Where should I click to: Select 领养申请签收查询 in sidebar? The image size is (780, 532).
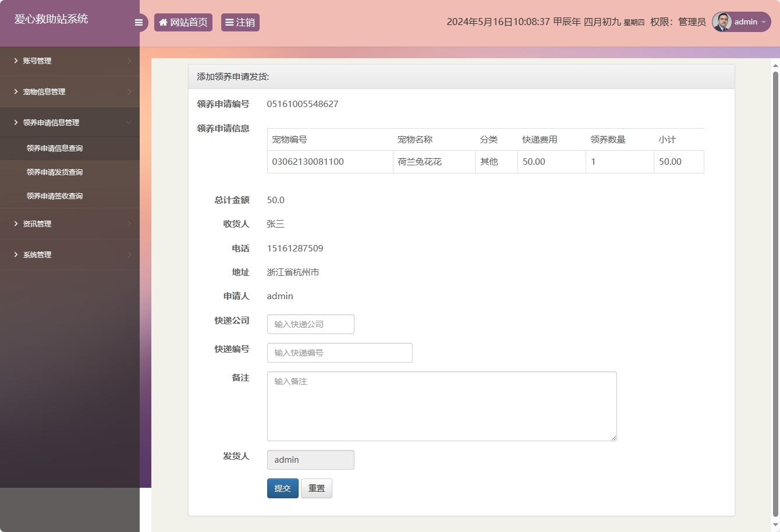click(x=56, y=196)
